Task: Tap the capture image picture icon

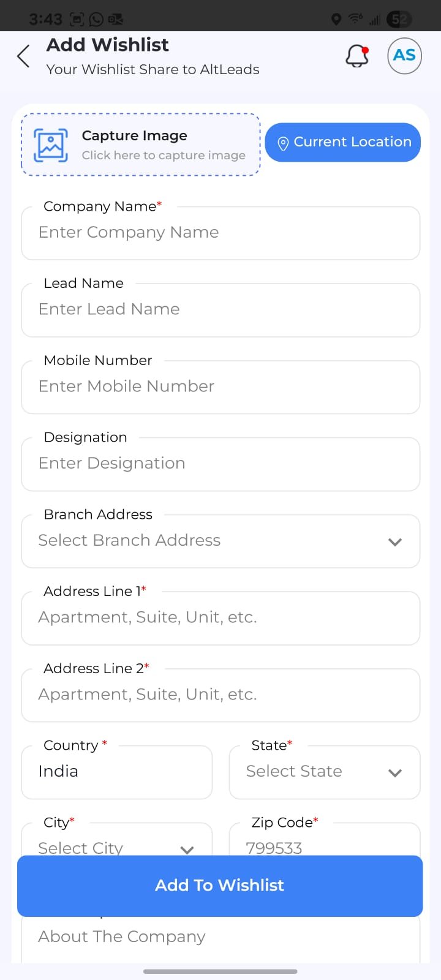Action: 51,145
